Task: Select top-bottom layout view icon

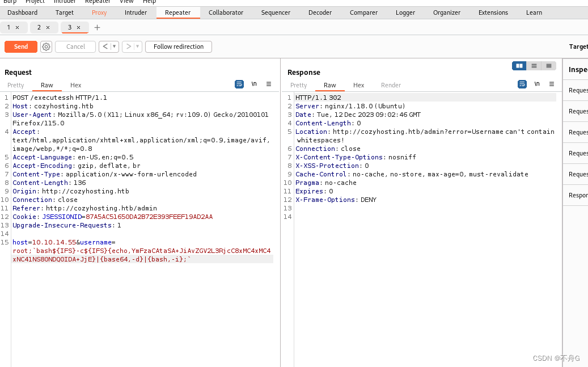Action: [534, 66]
